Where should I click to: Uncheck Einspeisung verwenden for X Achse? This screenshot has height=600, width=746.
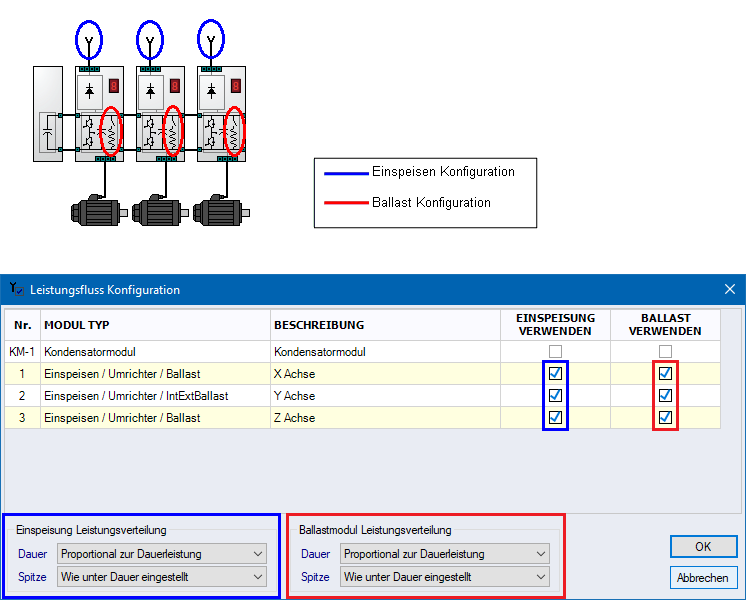[x=555, y=374]
